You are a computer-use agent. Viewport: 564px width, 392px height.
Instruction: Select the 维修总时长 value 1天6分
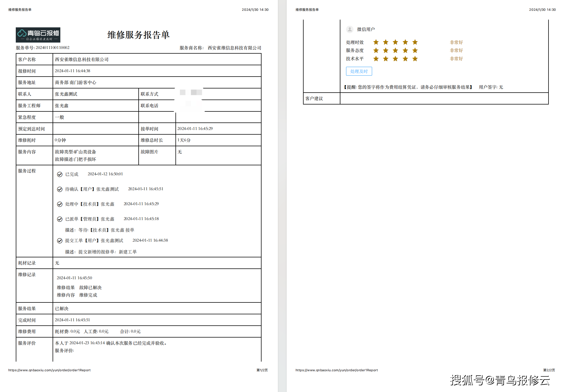coord(184,140)
